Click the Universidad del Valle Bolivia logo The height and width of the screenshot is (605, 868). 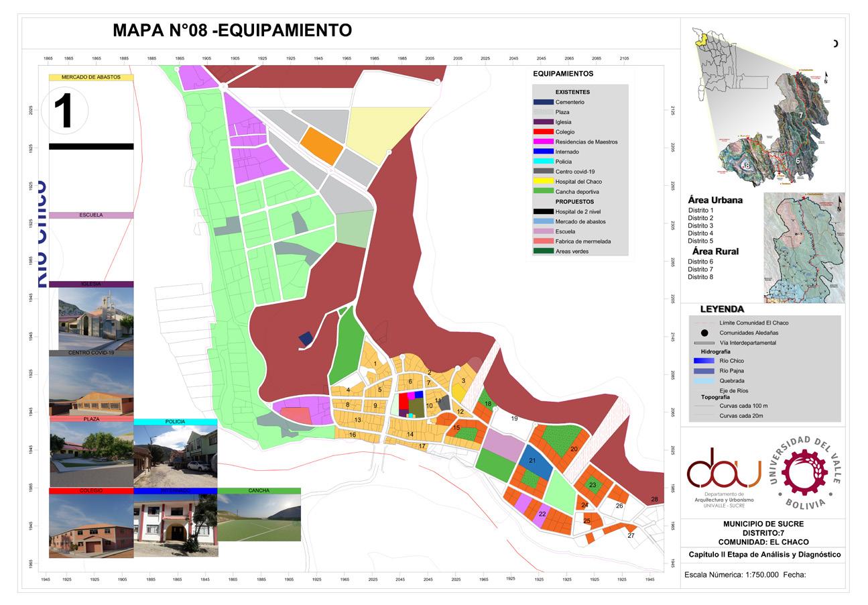click(x=804, y=472)
